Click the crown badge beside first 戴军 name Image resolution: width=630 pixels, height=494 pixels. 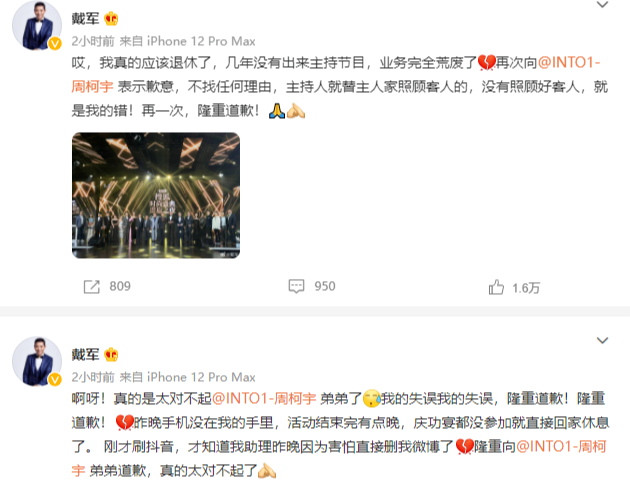click(111, 19)
